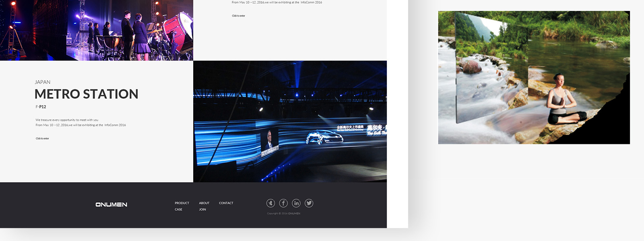Screen dimensions: 644x241
Task: Go to the ABOUT footer link
Action: pyautogui.click(x=204, y=203)
